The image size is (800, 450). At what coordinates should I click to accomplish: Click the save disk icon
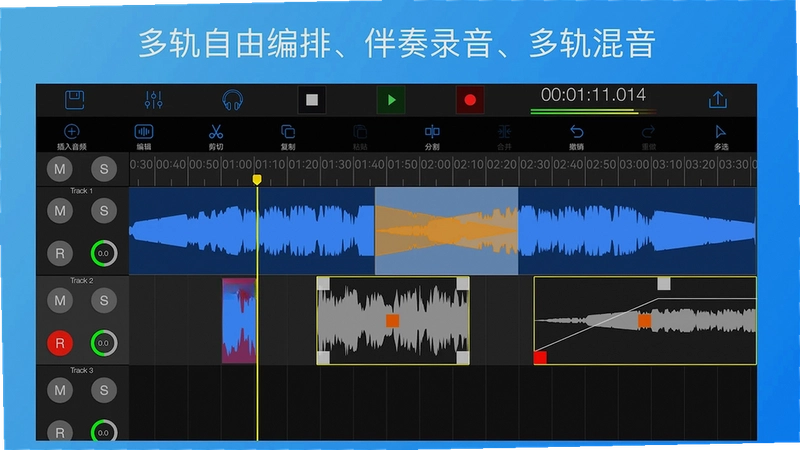tap(74, 99)
